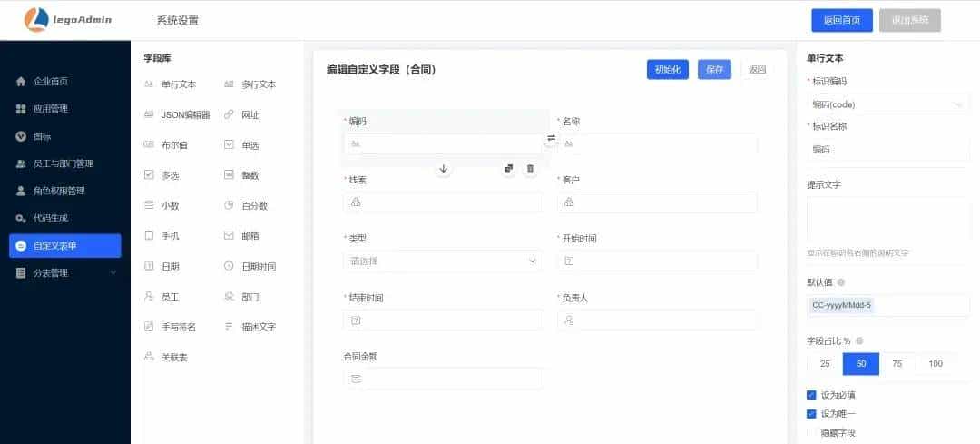Click the 多选 checkbox icon in field library
The height and width of the screenshot is (444, 980).
[149, 175]
